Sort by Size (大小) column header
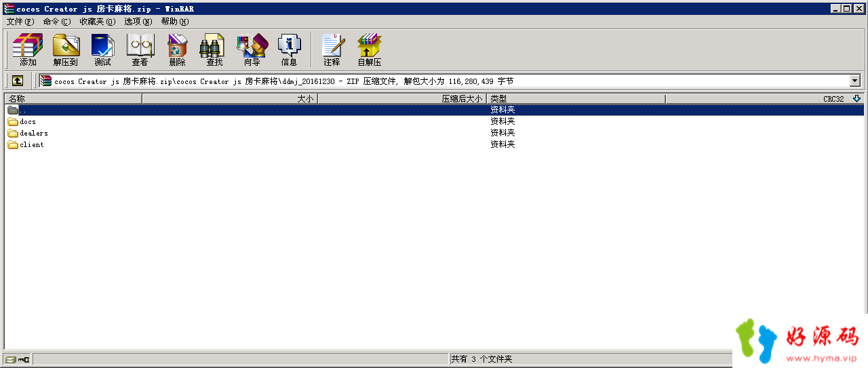Viewport: 868px width, 368px height. click(x=230, y=98)
